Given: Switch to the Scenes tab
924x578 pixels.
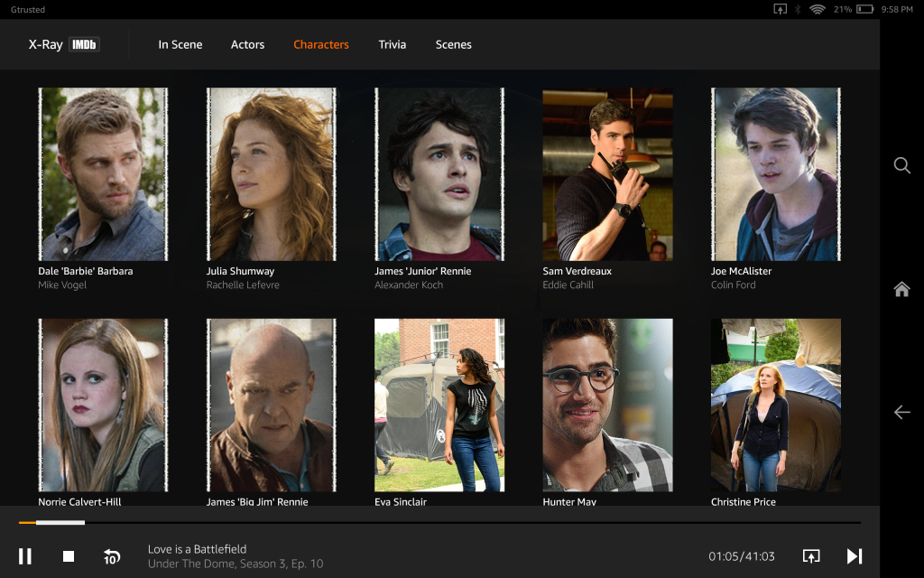Looking at the screenshot, I should click(x=453, y=45).
